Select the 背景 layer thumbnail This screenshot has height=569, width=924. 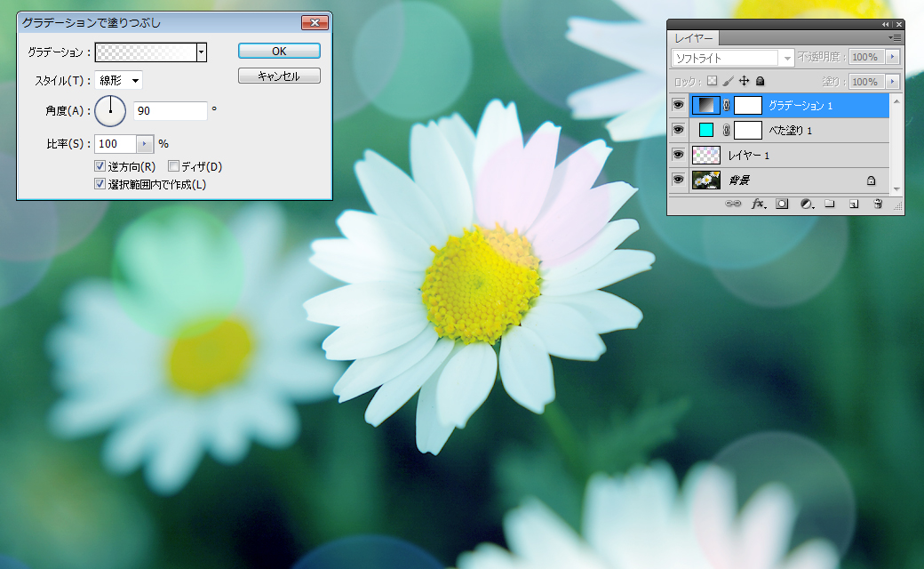point(706,180)
